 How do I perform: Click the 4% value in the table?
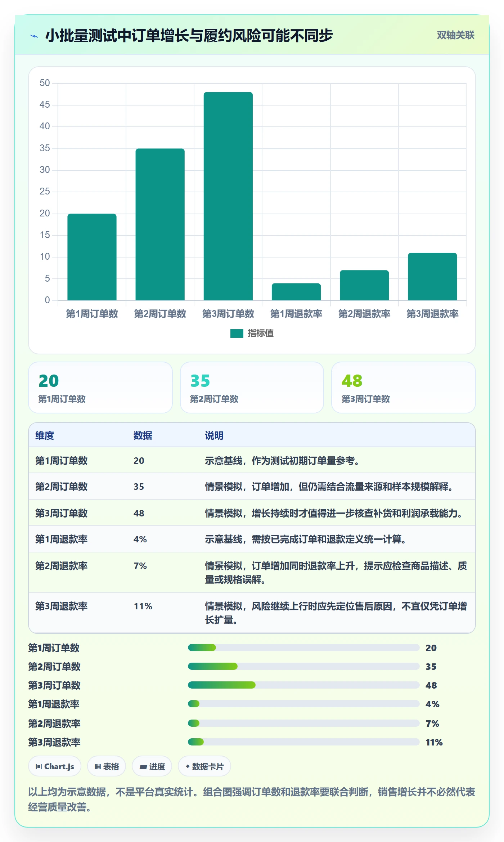coord(140,539)
